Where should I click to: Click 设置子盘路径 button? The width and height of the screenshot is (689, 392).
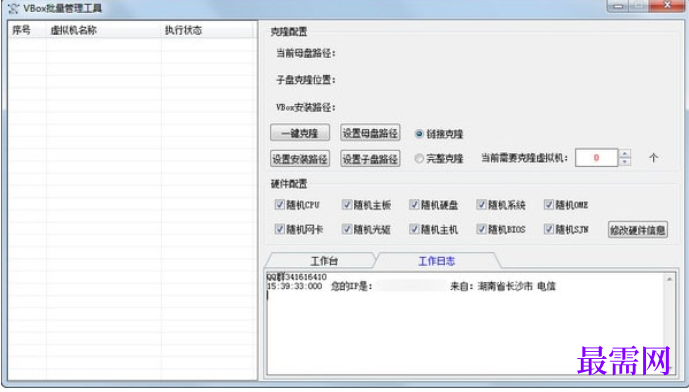click(370, 159)
